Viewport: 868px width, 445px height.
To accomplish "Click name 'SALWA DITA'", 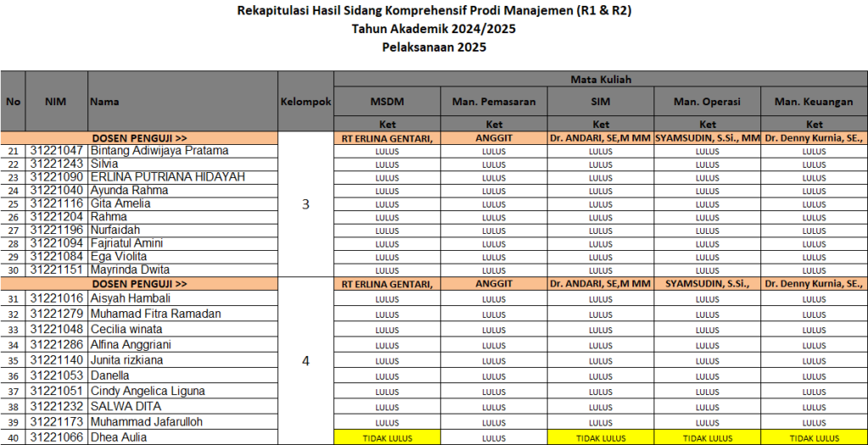I will tap(126, 406).
